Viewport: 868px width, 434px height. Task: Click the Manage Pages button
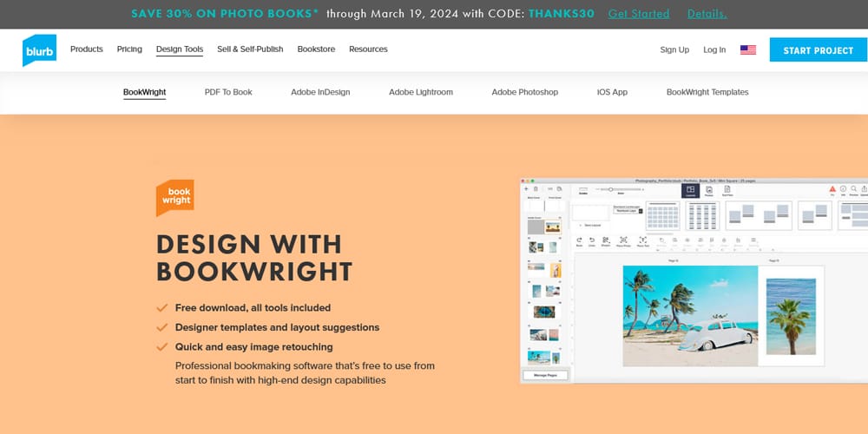[545, 375]
